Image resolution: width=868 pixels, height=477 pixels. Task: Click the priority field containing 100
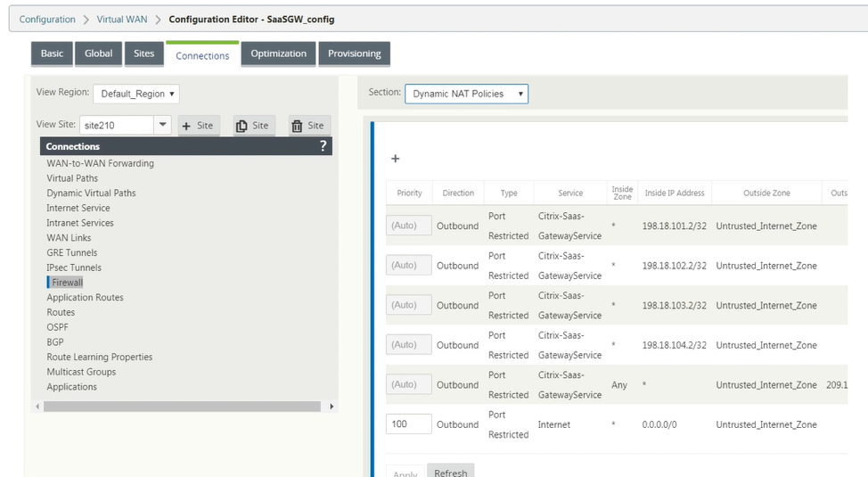coord(408,424)
